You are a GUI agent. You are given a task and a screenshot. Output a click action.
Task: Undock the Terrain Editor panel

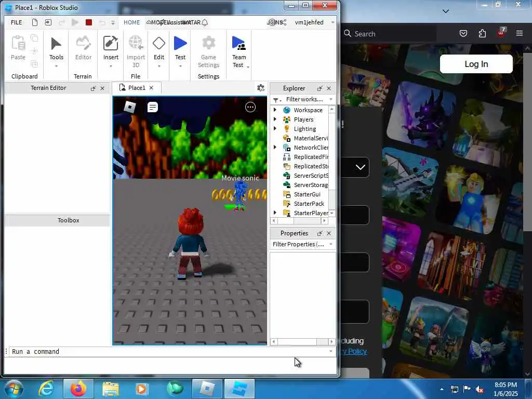(x=93, y=88)
